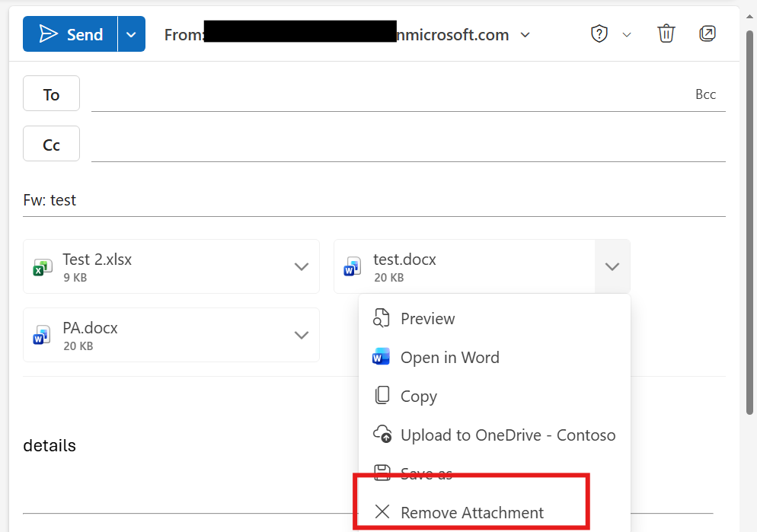Select Save as from the menu
This screenshot has height=532, width=757.
tap(494, 473)
